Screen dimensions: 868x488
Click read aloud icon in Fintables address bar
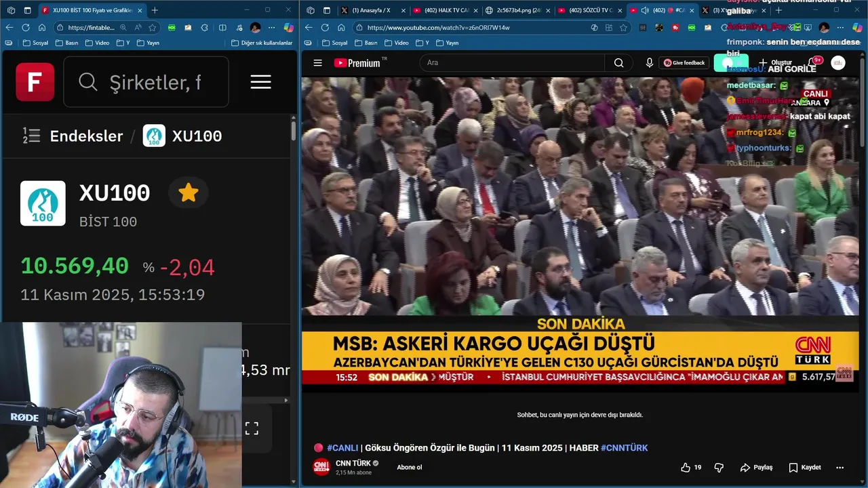(x=138, y=28)
